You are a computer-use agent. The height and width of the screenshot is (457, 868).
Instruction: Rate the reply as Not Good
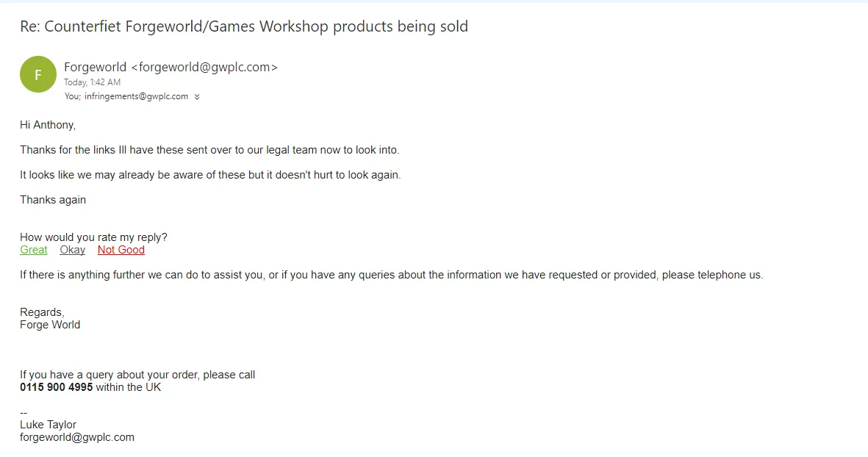121,250
